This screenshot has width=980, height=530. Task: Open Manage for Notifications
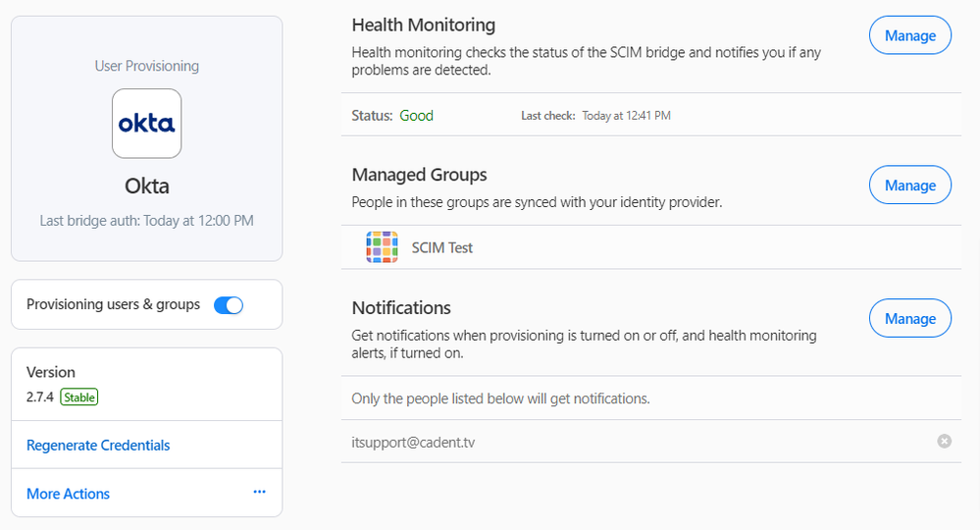(909, 319)
